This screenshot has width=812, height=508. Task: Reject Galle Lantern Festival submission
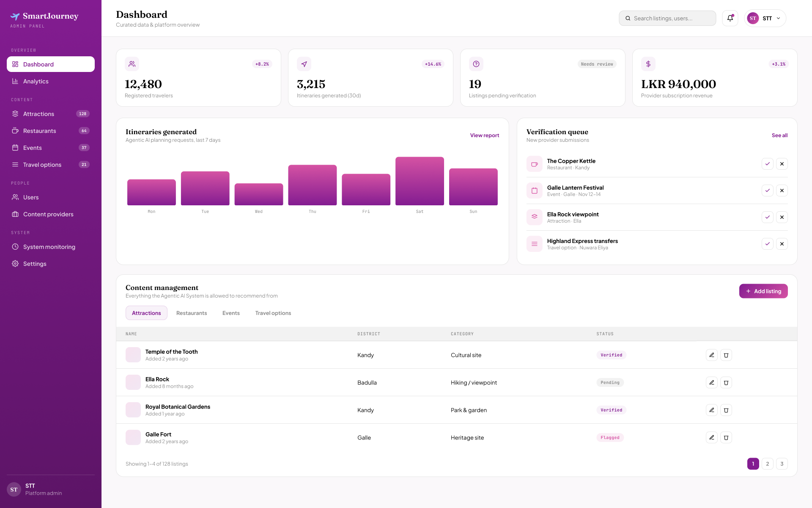pyautogui.click(x=782, y=190)
